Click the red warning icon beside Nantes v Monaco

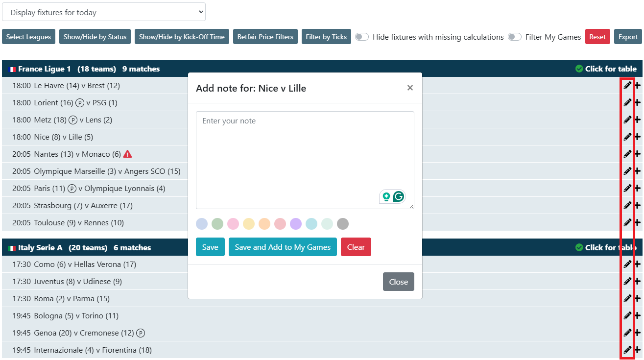click(127, 154)
